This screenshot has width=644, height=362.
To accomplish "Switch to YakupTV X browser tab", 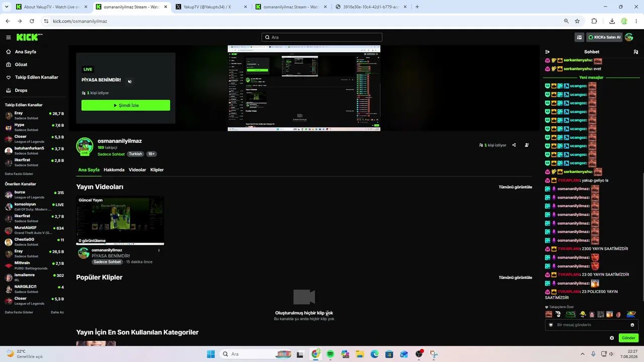I will coord(211,7).
